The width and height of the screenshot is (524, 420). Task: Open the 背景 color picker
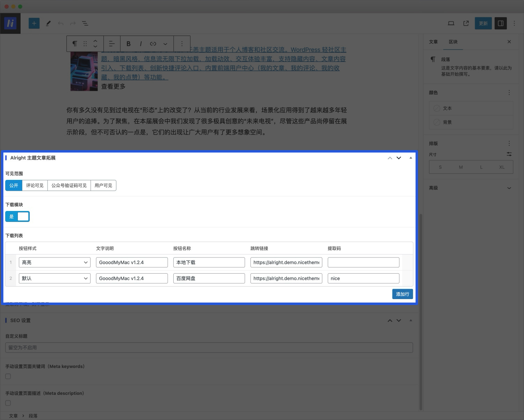471,122
